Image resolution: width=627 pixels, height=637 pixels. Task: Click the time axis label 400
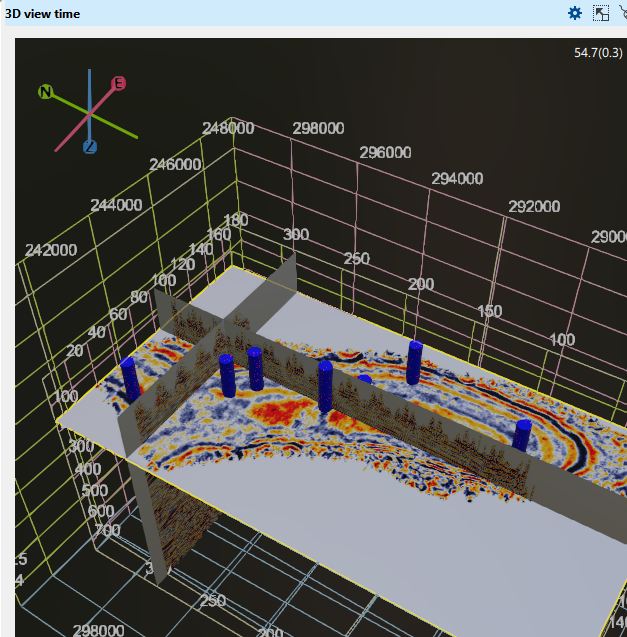pos(88,469)
